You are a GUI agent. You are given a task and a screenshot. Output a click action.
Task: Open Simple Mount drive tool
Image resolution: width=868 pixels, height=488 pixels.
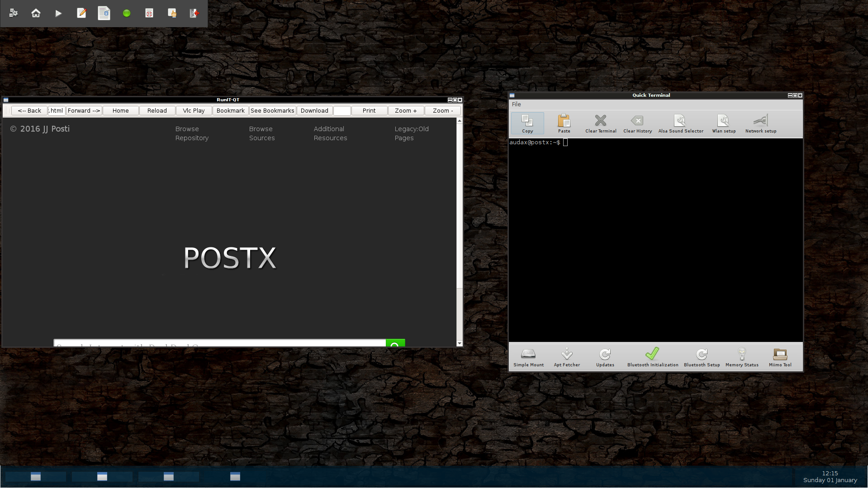528,357
